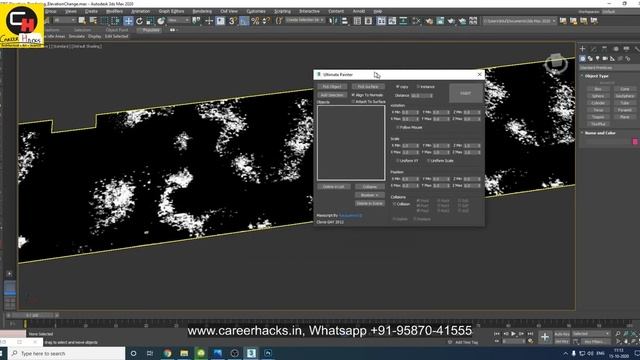Open the Create tab plus icon
The image size is (640, 360).
[x=582, y=49]
